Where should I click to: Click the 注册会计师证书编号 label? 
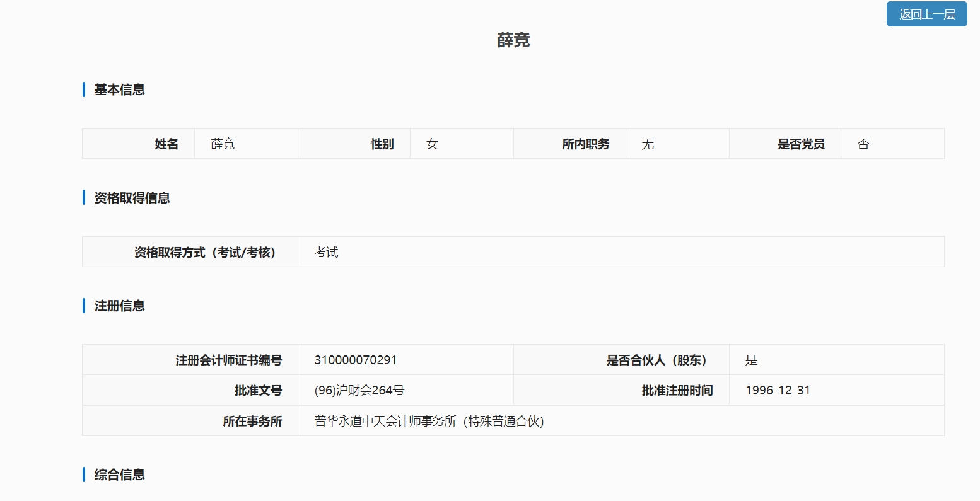pyautogui.click(x=228, y=360)
